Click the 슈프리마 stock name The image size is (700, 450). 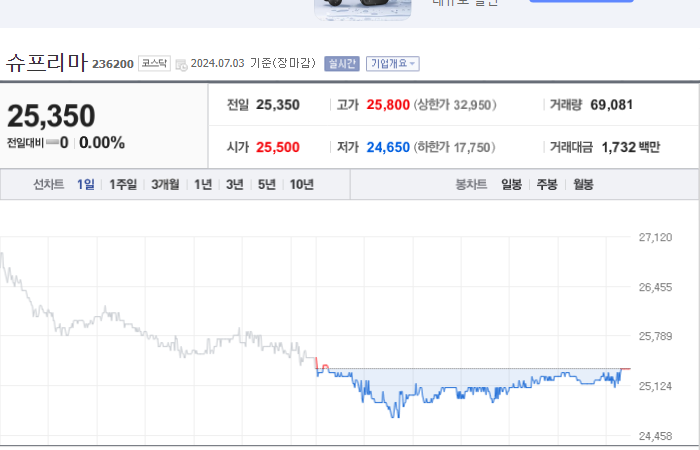pyautogui.click(x=47, y=62)
